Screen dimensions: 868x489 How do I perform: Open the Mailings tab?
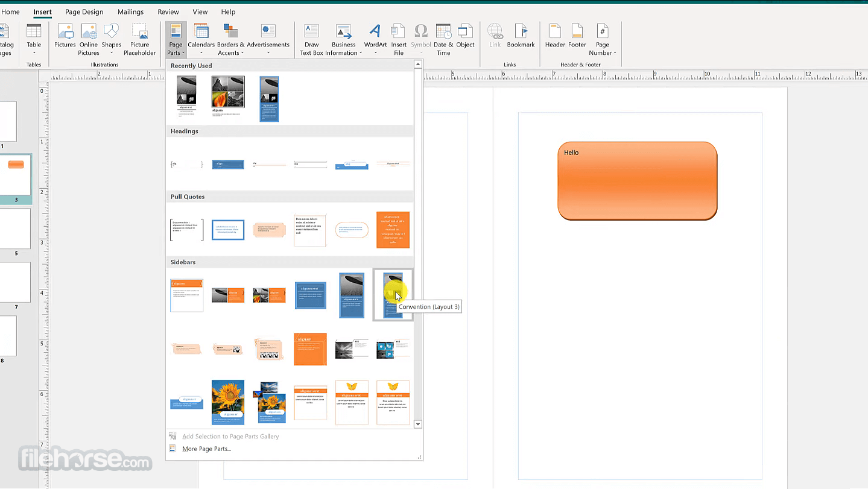(x=131, y=11)
